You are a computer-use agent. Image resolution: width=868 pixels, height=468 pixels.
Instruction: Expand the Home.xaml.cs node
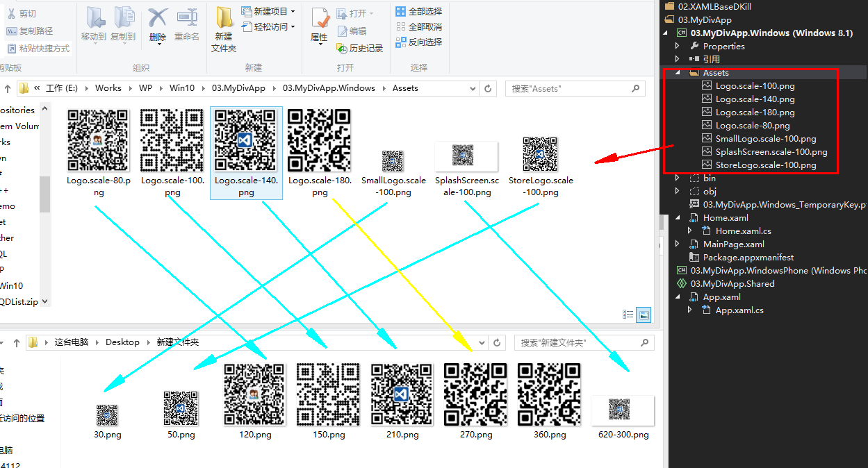(x=690, y=231)
